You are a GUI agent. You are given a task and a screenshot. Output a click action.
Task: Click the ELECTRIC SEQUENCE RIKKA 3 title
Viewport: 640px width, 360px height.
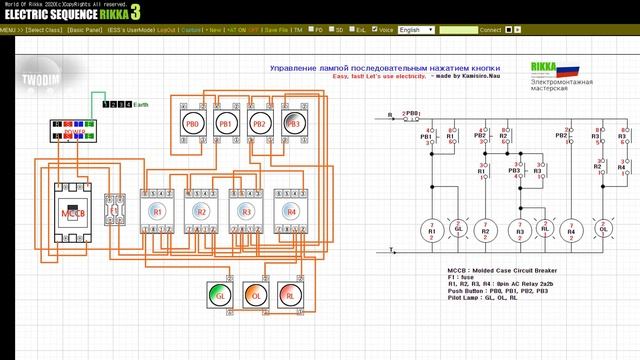tap(73, 13)
